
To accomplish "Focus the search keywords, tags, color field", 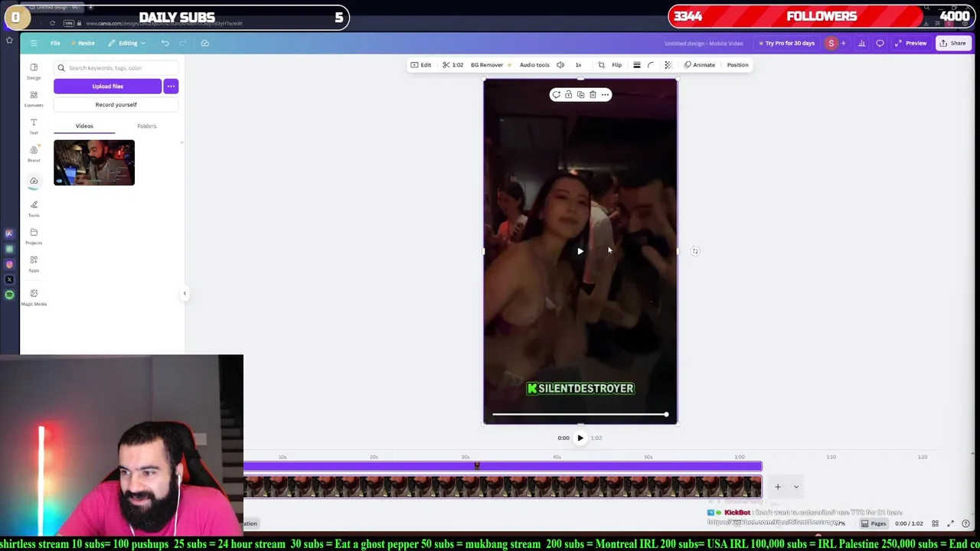I will (x=116, y=67).
